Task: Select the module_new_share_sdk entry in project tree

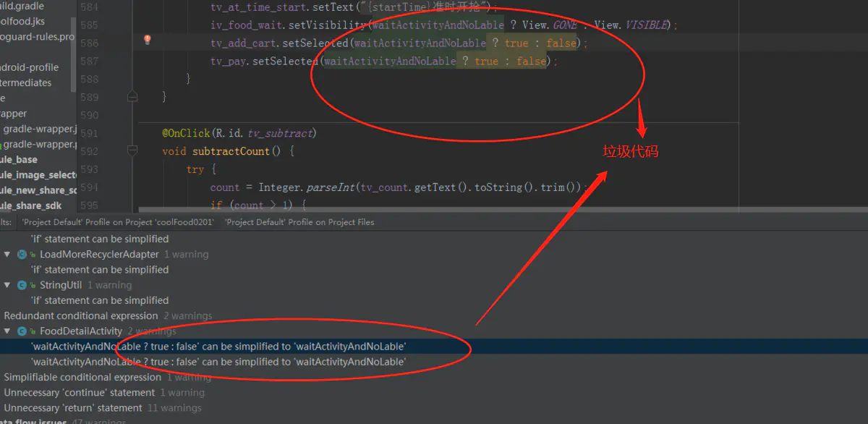Action: (38, 190)
